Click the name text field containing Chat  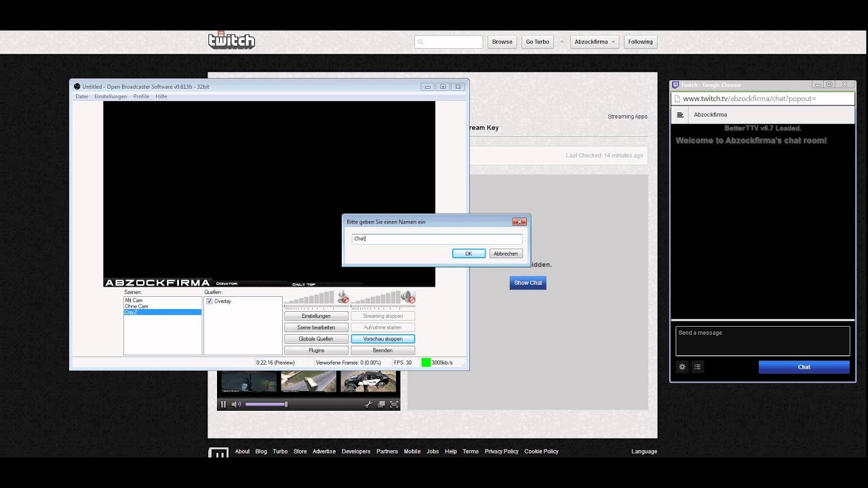[437, 239]
